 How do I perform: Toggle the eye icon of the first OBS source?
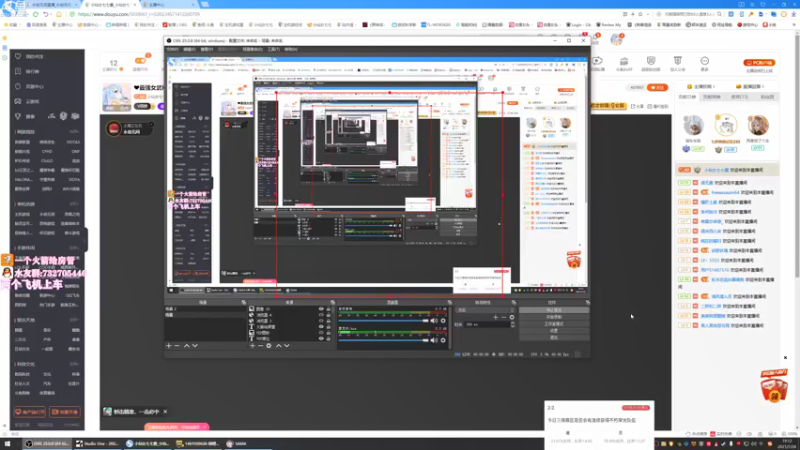coord(321,309)
